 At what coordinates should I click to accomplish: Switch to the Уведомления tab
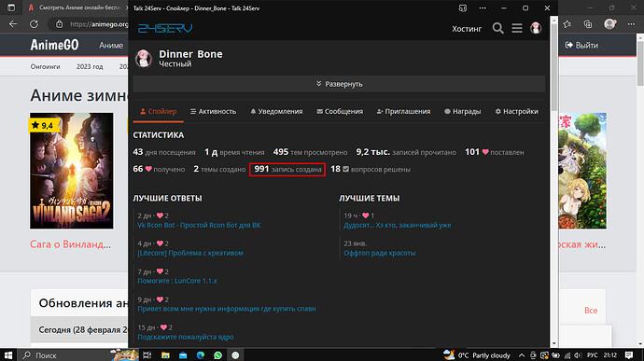pyautogui.click(x=276, y=111)
